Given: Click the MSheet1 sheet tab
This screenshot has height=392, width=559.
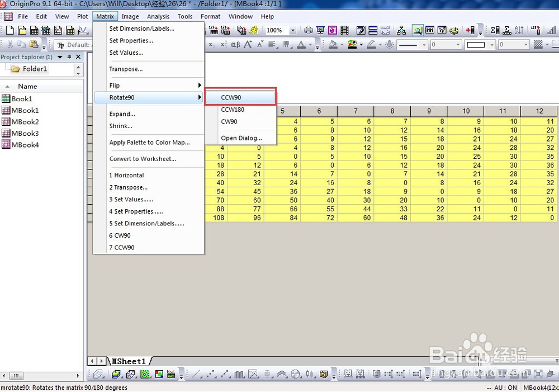Looking at the screenshot, I should coord(129,361).
